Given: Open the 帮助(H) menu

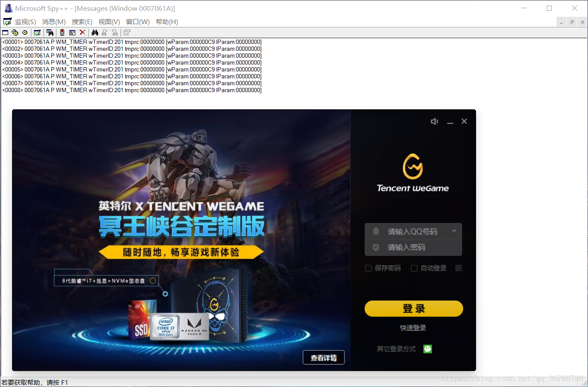Looking at the screenshot, I should coord(167,22).
